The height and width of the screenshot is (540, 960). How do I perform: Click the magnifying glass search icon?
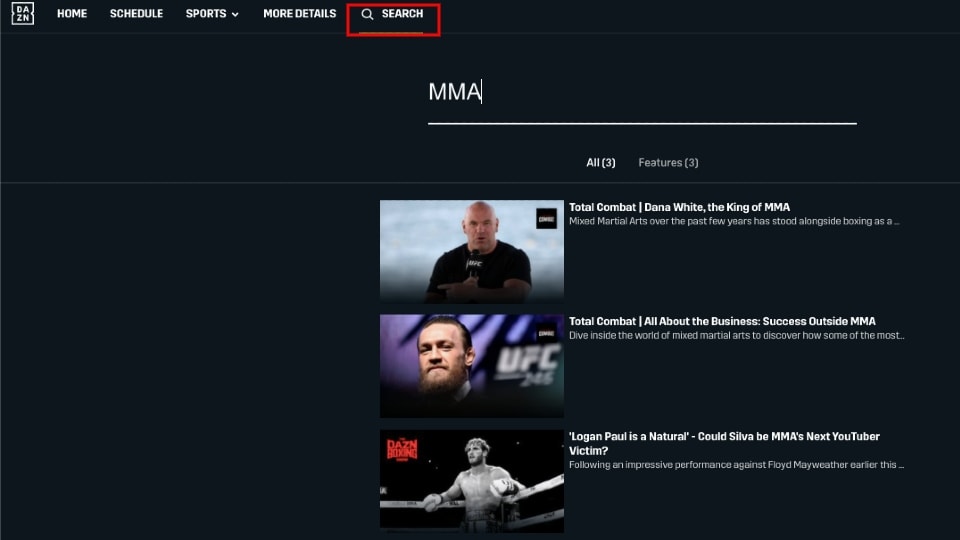pos(367,14)
